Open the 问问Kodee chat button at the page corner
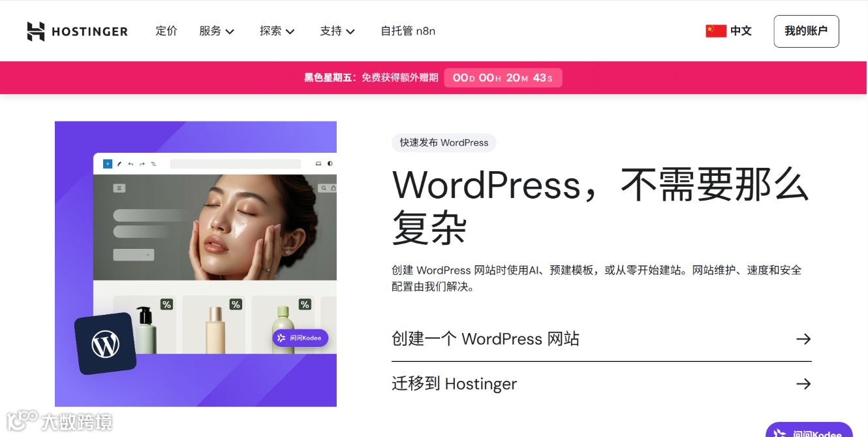This screenshot has width=868, height=437. 809,431
